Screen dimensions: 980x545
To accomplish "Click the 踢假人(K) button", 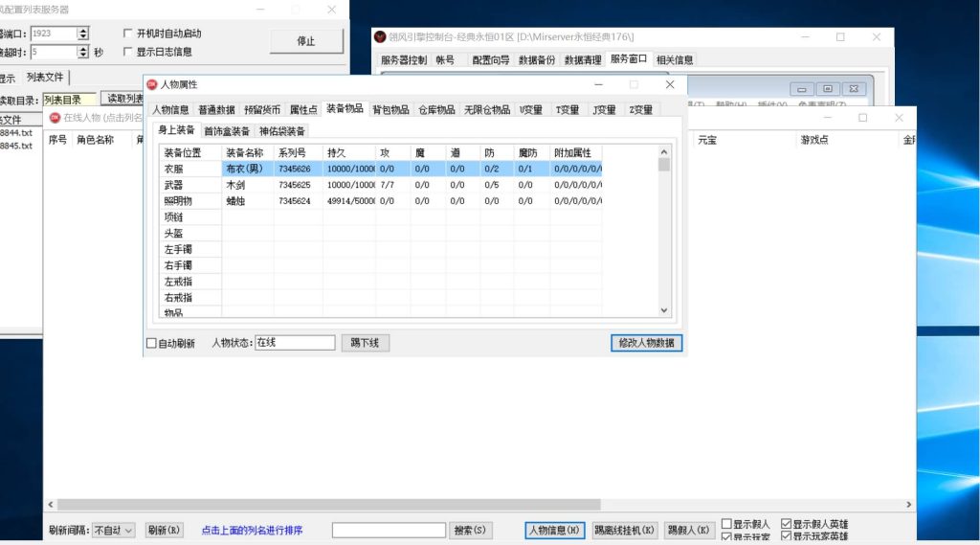I will (688, 530).
